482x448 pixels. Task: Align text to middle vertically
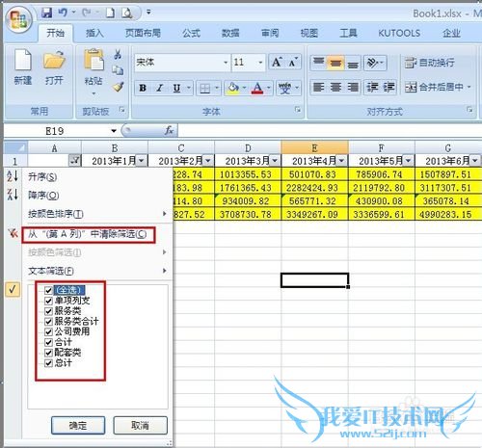pyautogui.click(x=335, y=63)
